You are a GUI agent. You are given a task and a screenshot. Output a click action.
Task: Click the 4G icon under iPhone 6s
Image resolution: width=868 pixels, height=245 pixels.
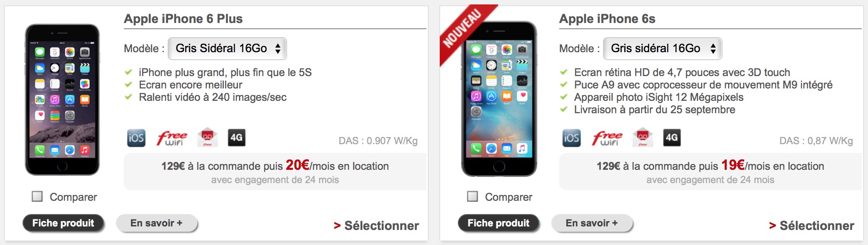pos(672,138)
